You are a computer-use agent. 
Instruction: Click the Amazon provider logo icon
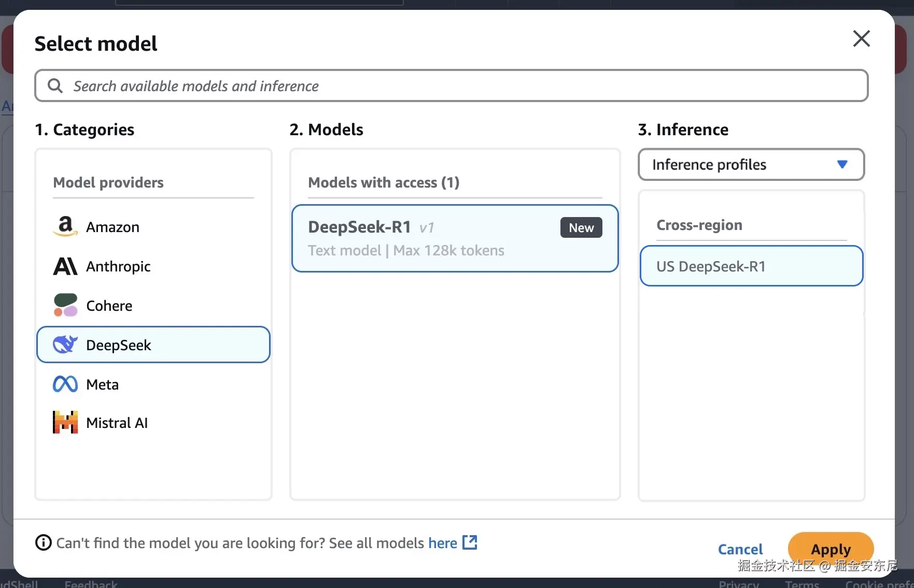[x=65, y=226]
